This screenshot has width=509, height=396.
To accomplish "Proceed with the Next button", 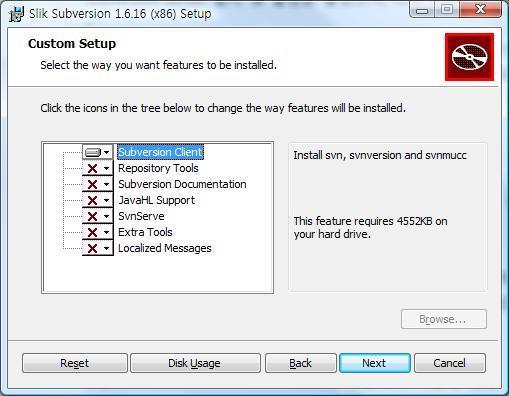I will coord(375,363).
